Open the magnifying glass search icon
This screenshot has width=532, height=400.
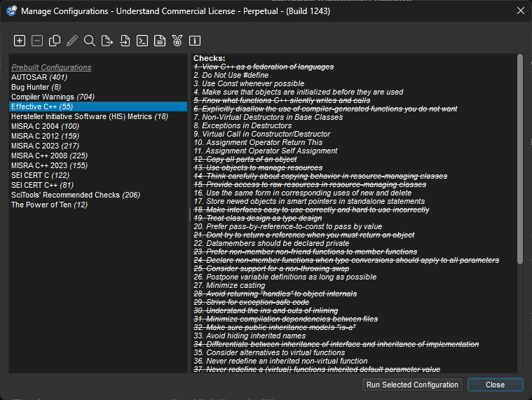click(x=90, y=41)
